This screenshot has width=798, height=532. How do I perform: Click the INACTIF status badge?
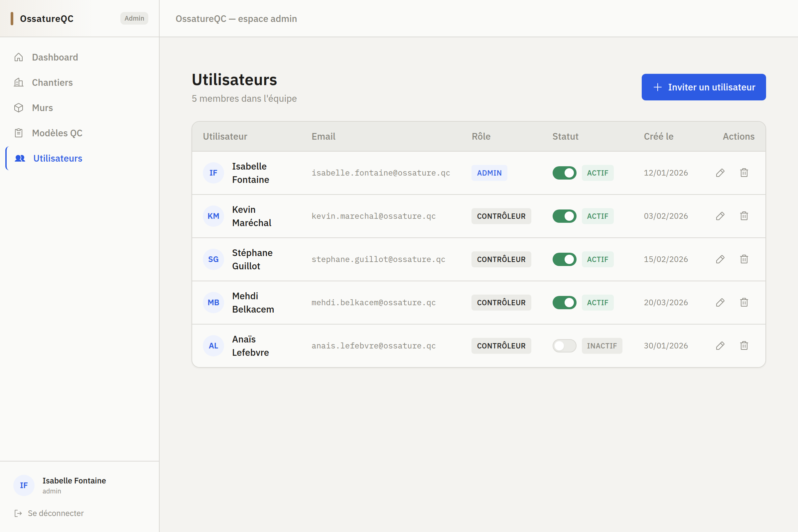tap(601, 345)
